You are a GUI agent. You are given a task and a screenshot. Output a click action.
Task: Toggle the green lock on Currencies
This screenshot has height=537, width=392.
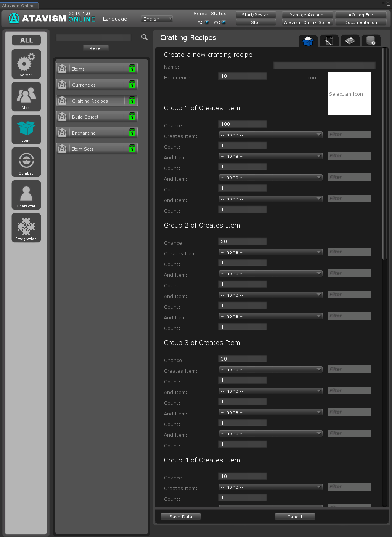tap(132, 85)
